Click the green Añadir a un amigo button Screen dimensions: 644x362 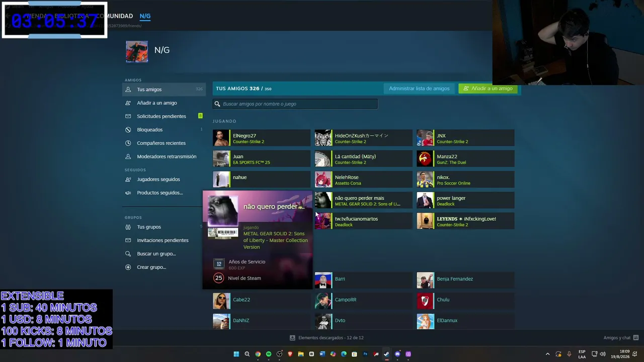[488, 88]
